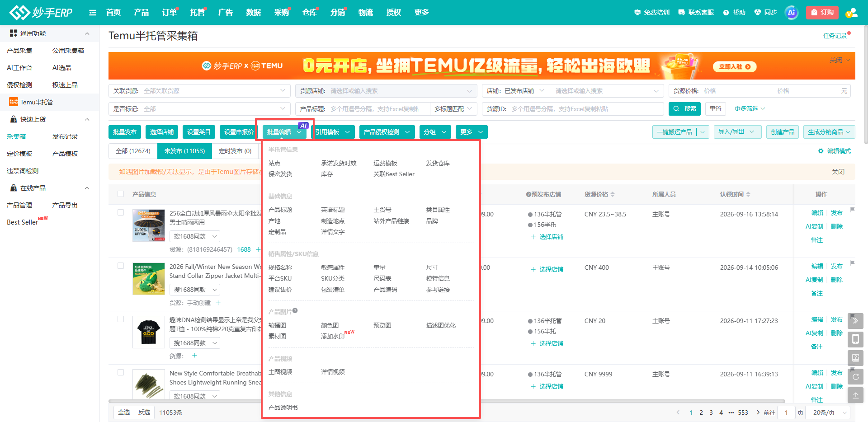This screenshot has width=868, height=422.
Task: Click the 创建产品 button
Action: coord(783,132)
